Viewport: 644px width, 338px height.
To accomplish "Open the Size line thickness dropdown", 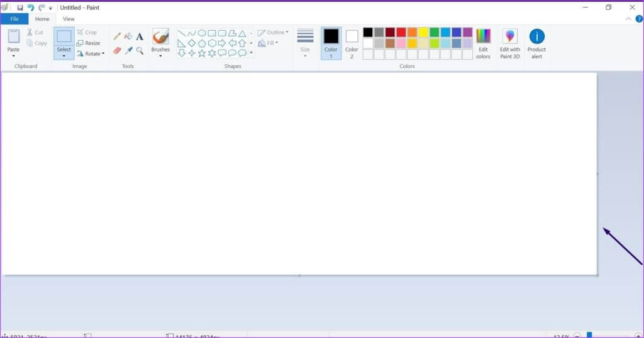I will tap(305, 43).
